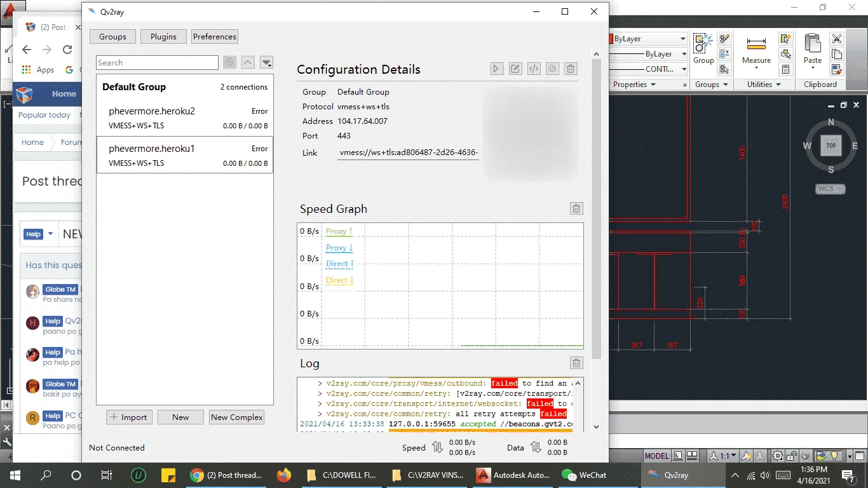Click Popular today in forum submenu
The height and width of the screenshot is (488, 868).
(x=44, y=115)
